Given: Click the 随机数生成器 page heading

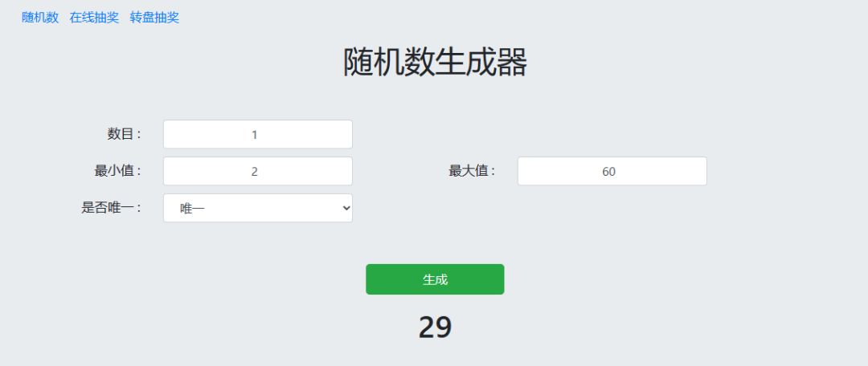Looking at the screenshot, I should [435, 63].
